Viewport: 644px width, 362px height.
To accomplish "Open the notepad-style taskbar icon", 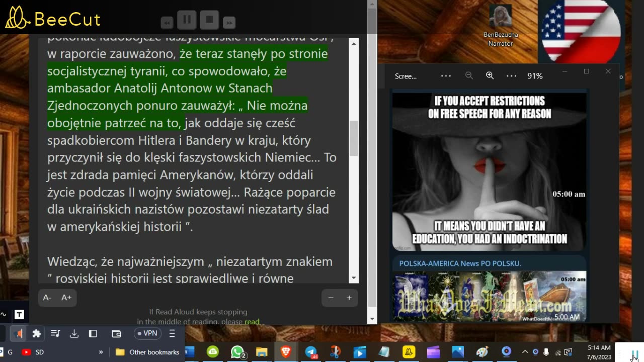I will (384, 352).
